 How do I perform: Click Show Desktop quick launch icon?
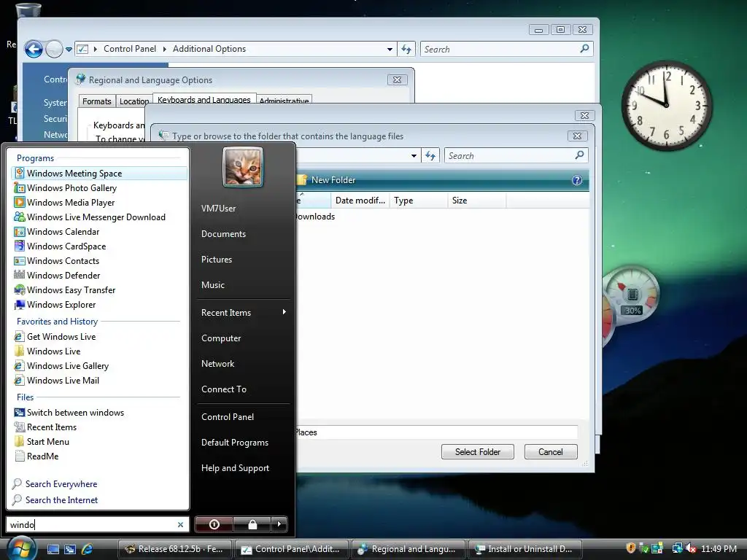[x=53, y=549]
